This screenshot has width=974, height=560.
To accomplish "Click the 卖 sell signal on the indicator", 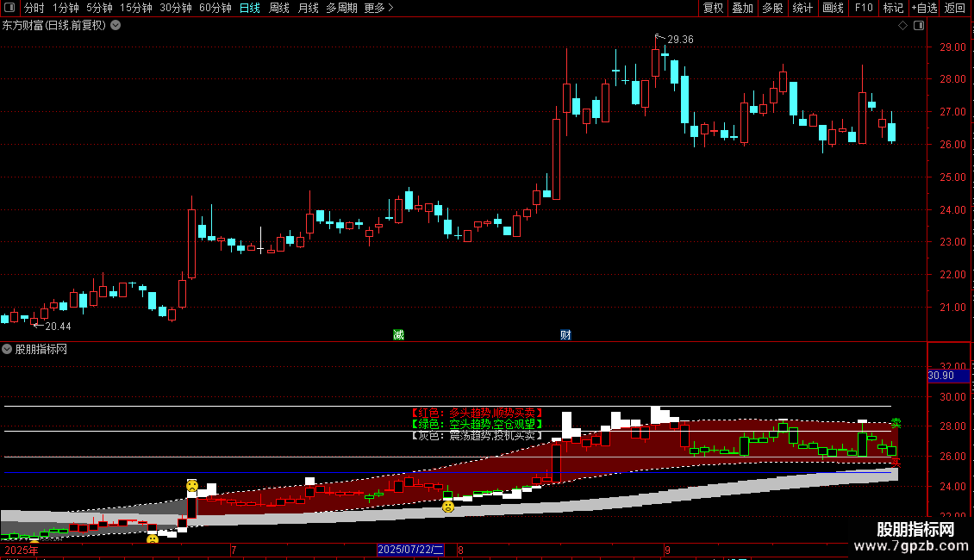I will click(896, 423).
